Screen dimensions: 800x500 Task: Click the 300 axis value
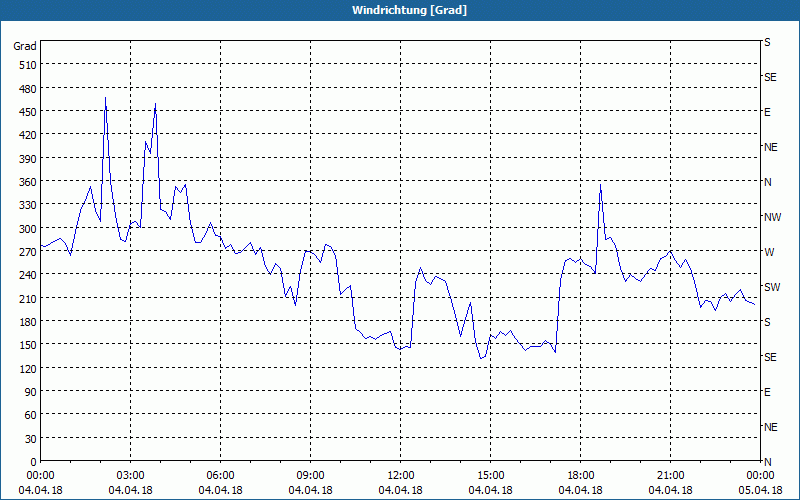28,228
